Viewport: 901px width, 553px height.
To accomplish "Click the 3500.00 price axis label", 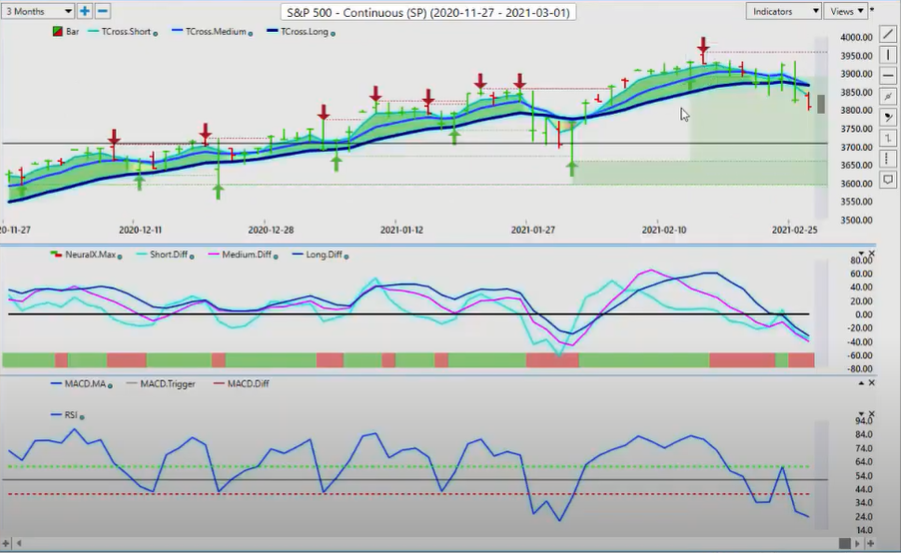I will tap(856, 220).
